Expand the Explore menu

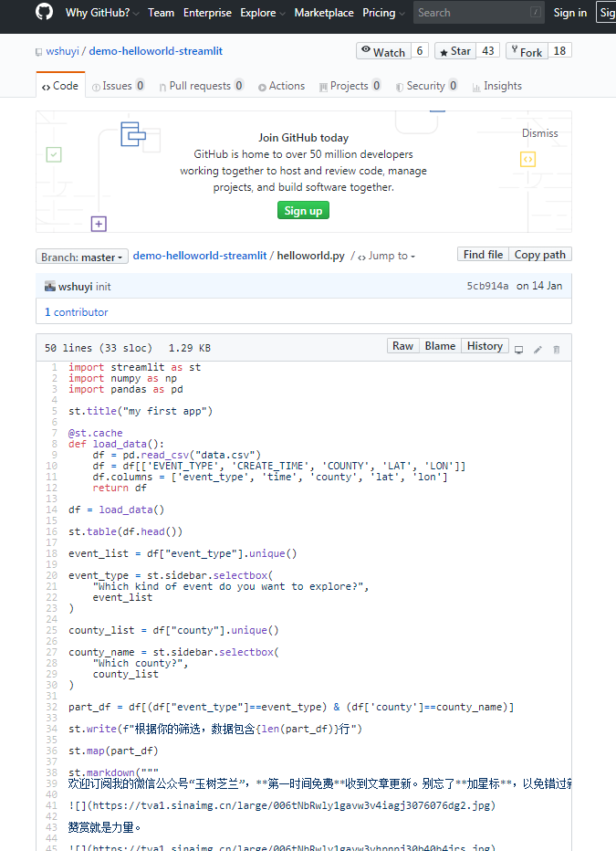pyautogui.click(x=263, y=13)
